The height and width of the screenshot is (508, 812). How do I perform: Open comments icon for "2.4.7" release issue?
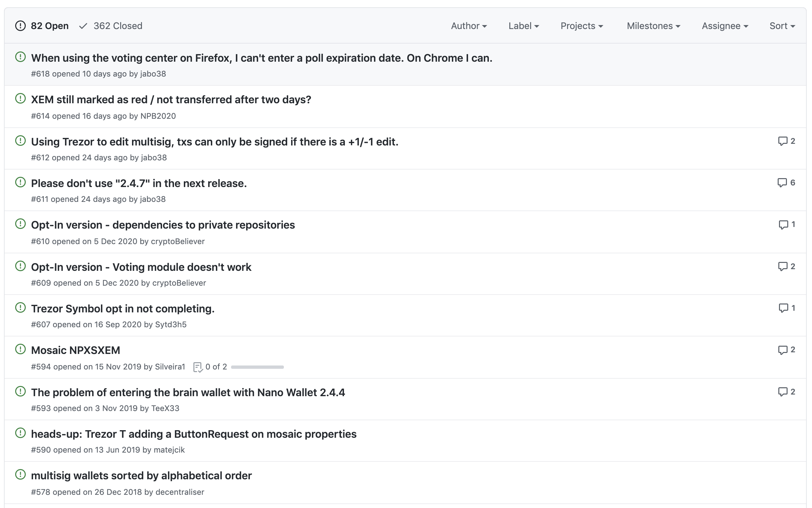782,183
